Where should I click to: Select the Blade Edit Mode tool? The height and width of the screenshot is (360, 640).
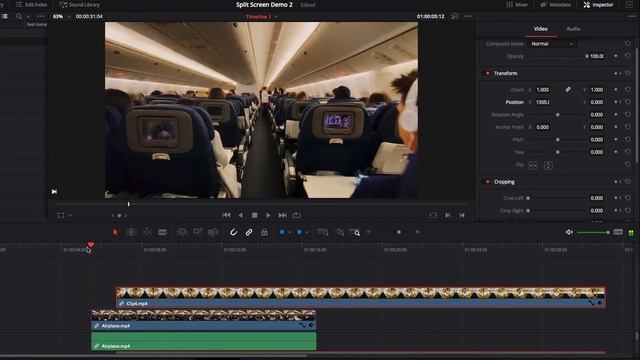click(162, 232)
